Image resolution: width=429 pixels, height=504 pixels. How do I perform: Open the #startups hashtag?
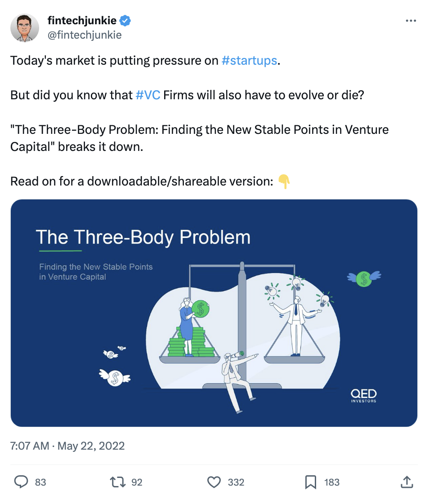(x=249, y=61)
